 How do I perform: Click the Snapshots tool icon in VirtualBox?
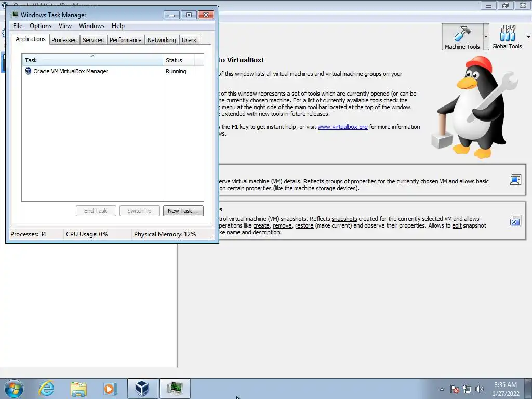(x=515, y=220)
